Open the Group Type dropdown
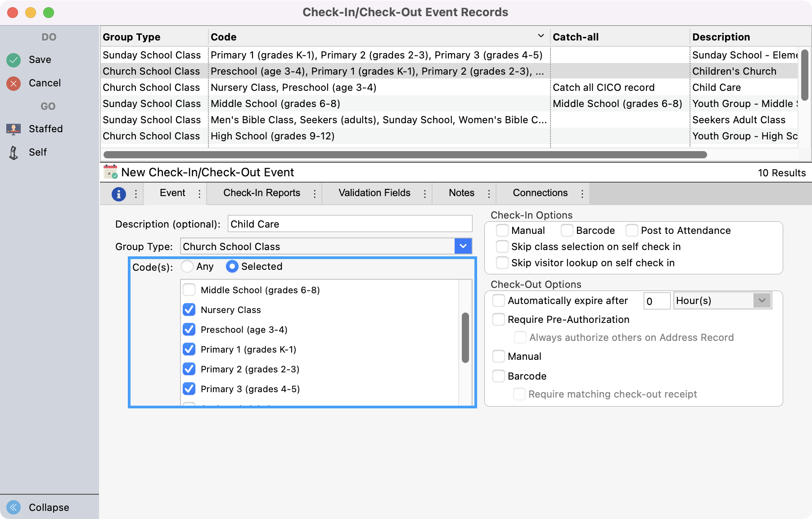 click(463, 246)
